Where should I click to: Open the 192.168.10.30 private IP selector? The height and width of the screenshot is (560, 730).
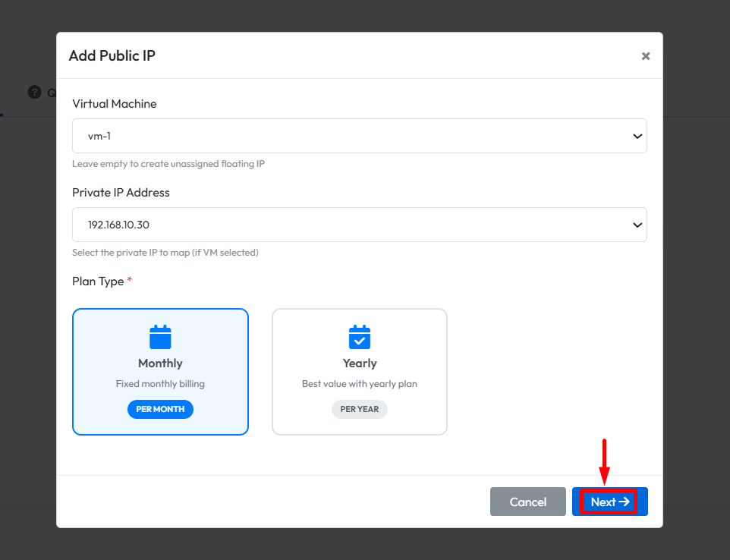[349, 225]
